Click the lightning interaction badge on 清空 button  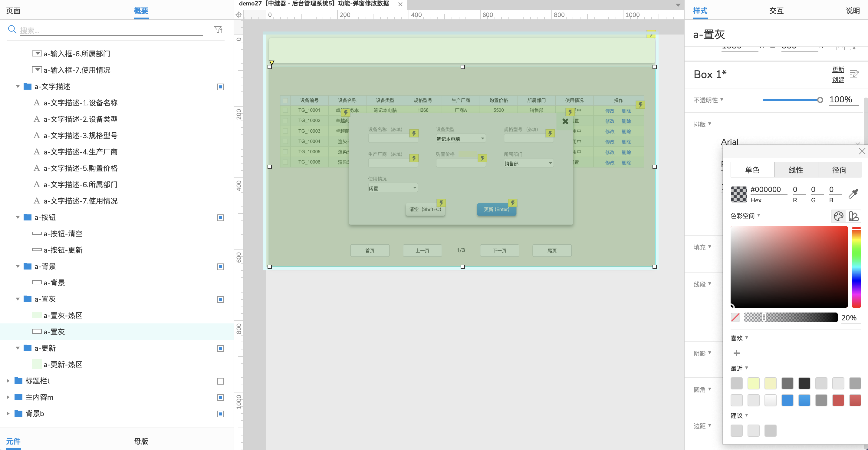tap(441, 203)
